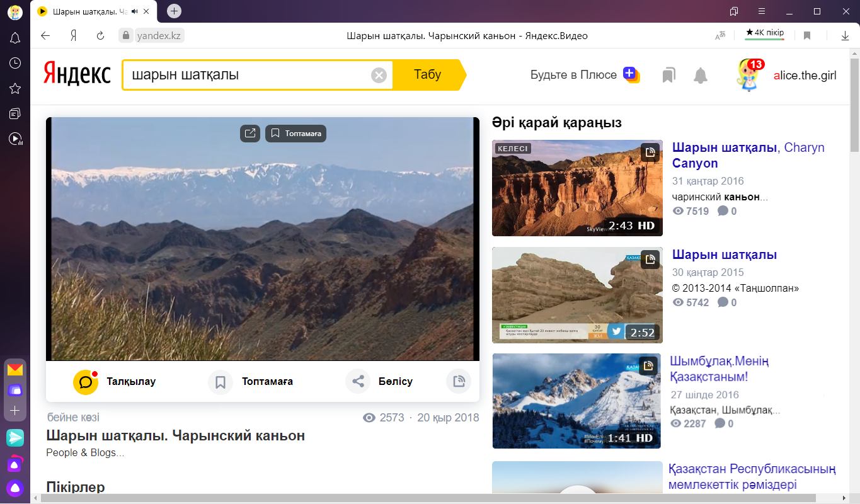Viewport: 860px width, 504px height.
Task: Click the Charyn Canyon 2:43 HD thumbnail
Action: point(577,188)
